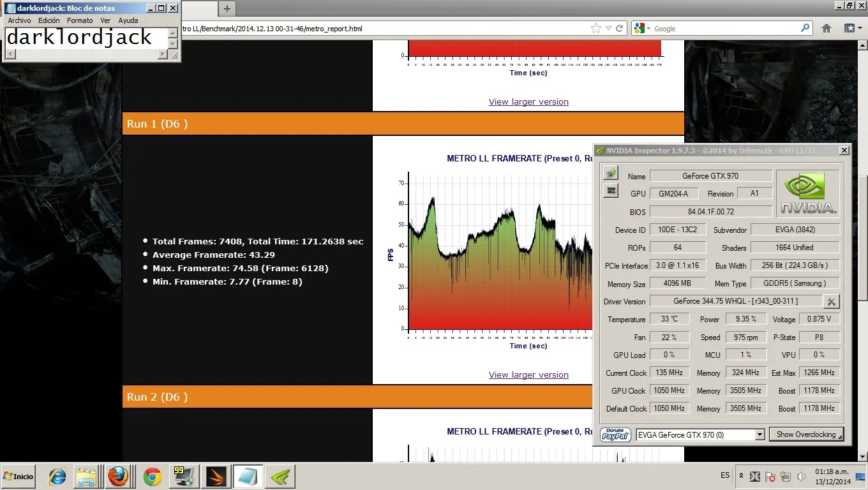Open Google Chrome from taskbar
This screenshot has height=490, width=868.
tap(152, 477)
